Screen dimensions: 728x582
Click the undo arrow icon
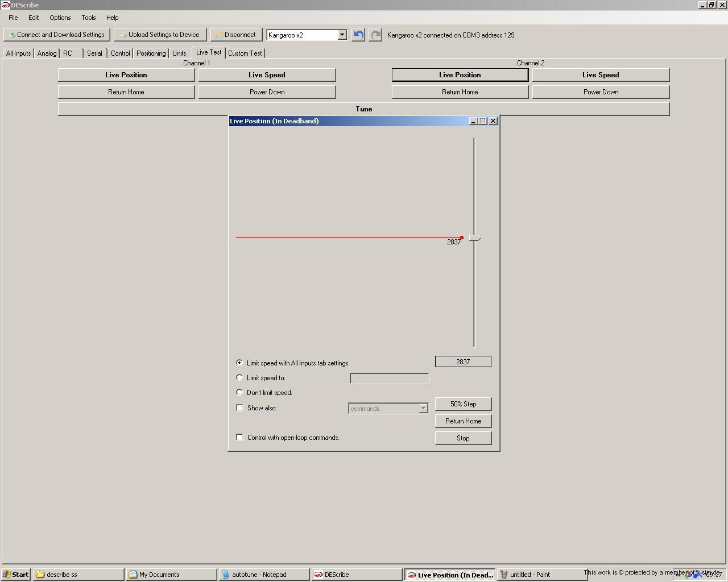358,35
